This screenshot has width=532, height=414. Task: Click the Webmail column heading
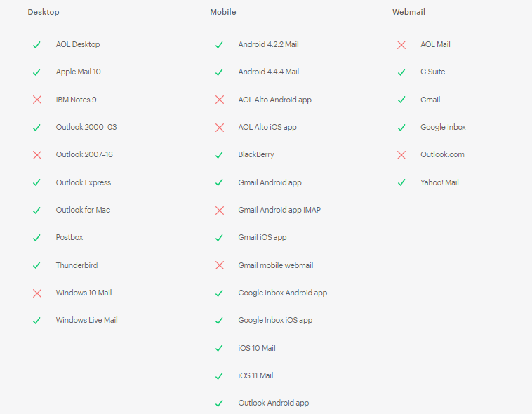(408, 12)
